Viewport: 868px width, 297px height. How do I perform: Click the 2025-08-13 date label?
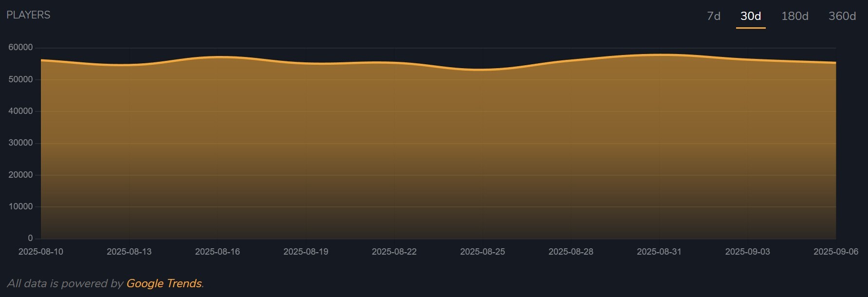pyautogui.click(x=129, y=252)
